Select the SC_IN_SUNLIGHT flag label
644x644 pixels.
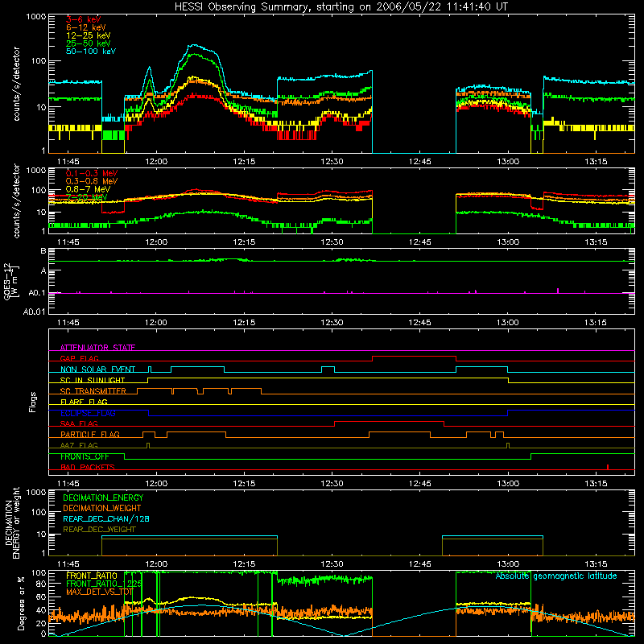point(93,380)
